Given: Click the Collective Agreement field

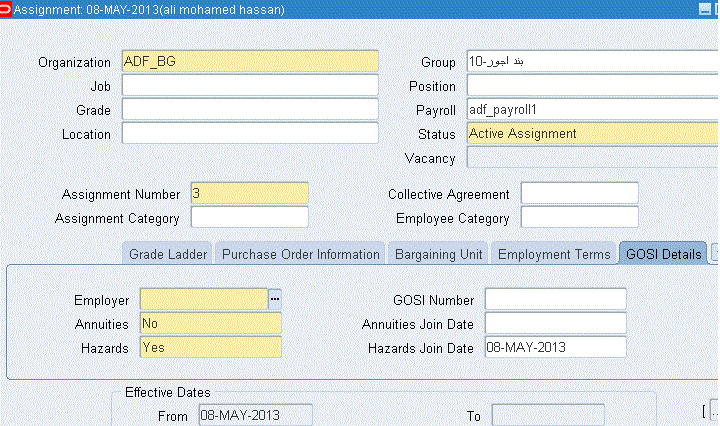Looking at the screenshot, I should [579, 193].
